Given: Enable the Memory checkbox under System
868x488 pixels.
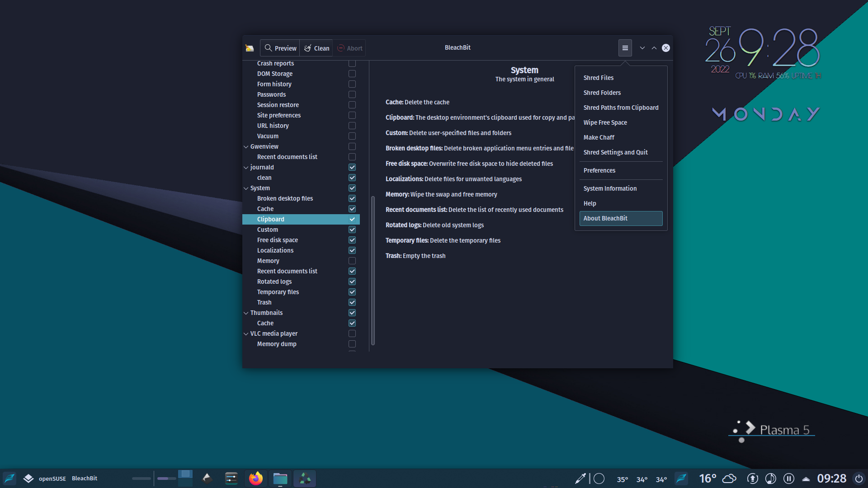Looking at the screenshot, I should point(352,261).
